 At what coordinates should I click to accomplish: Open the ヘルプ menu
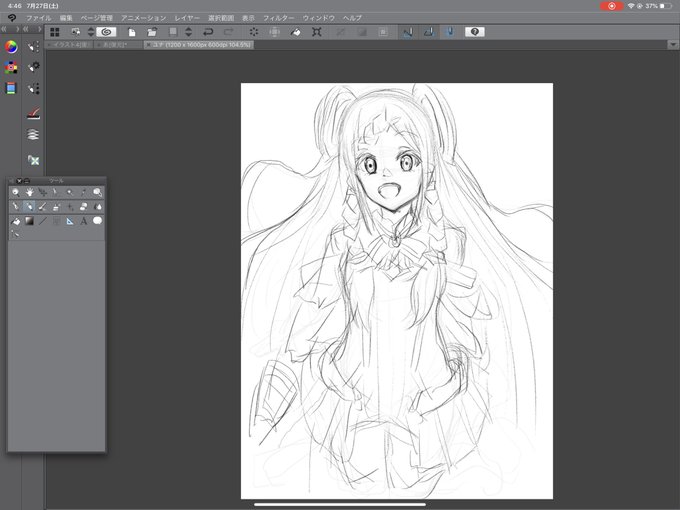coord(352,18)
